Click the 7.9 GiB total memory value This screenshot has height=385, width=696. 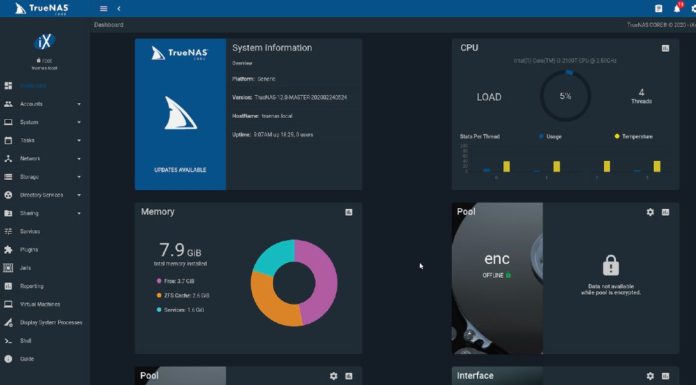click(x=180, y=250)
